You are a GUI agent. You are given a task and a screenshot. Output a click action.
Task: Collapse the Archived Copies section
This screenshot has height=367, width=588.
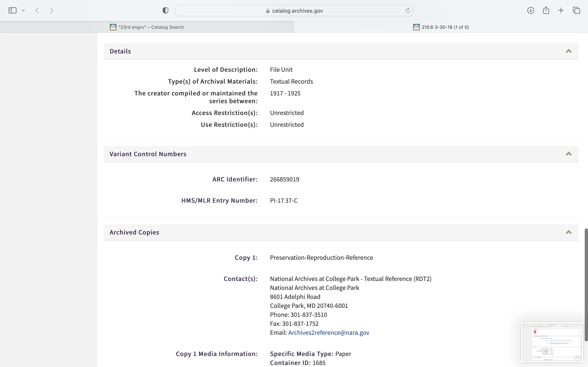(569, 232)
